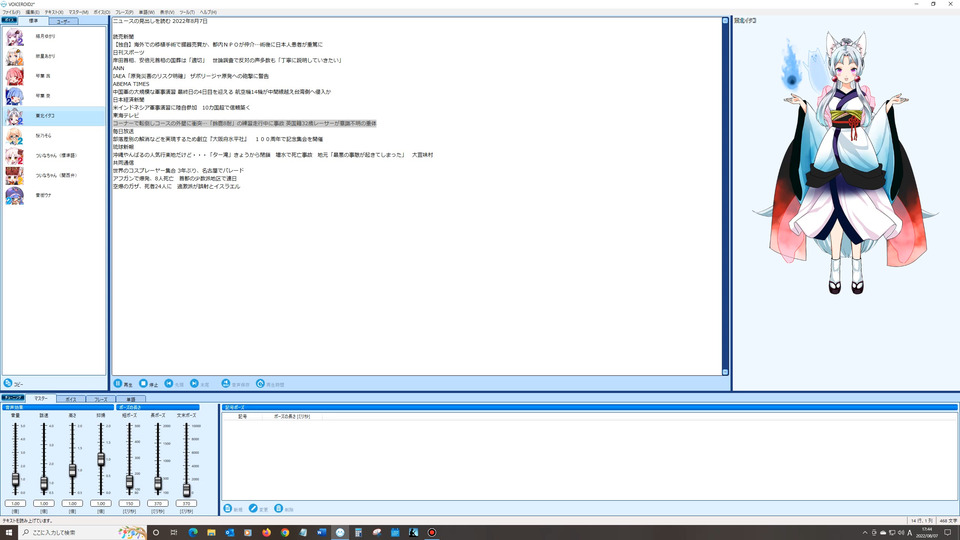Click the コピー (copy preset) icon
This screenshot has width=960, height=540.
pos(8,383)
